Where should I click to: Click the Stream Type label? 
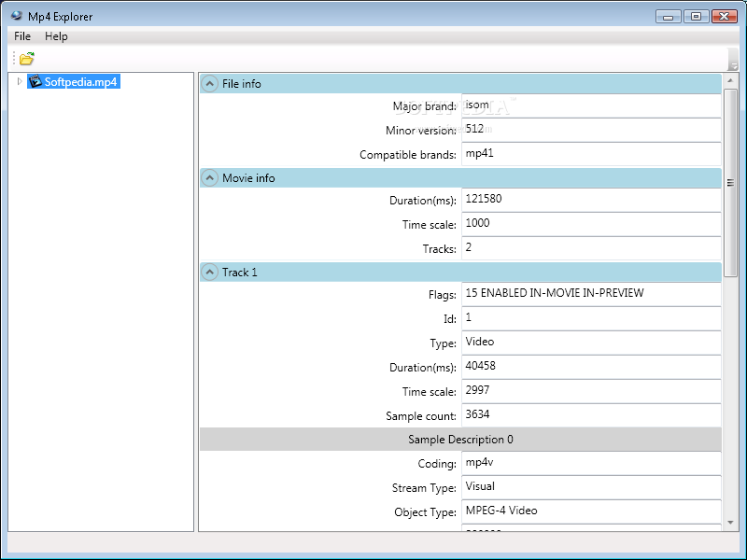point(424,488)
